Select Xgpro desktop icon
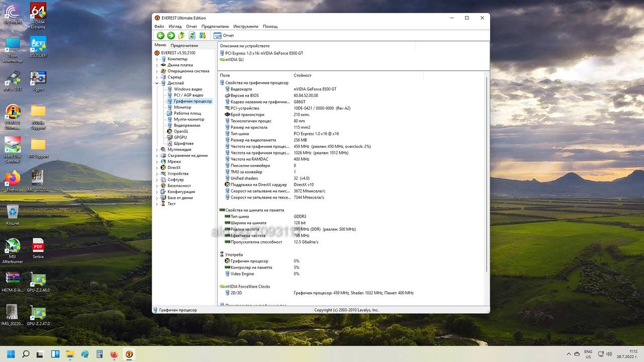Image resolution: width=644 pixels, height=362 pixels. [x=38, y=80]
